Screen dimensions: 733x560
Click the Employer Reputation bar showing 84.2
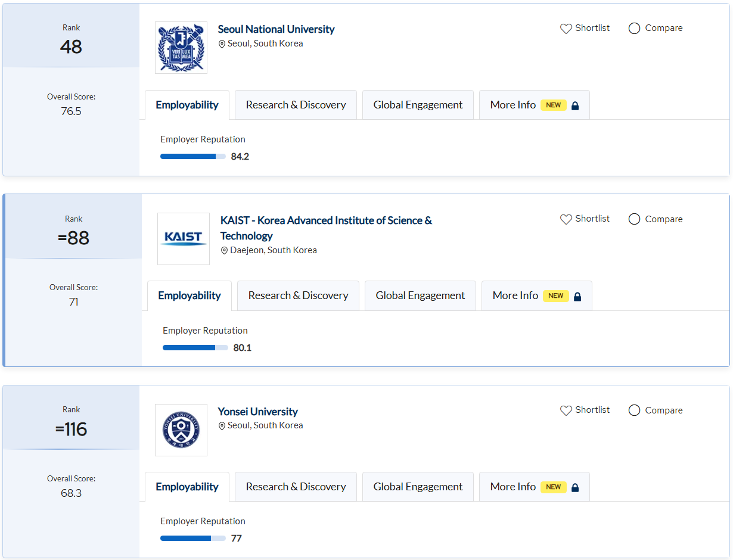[193, 157]
